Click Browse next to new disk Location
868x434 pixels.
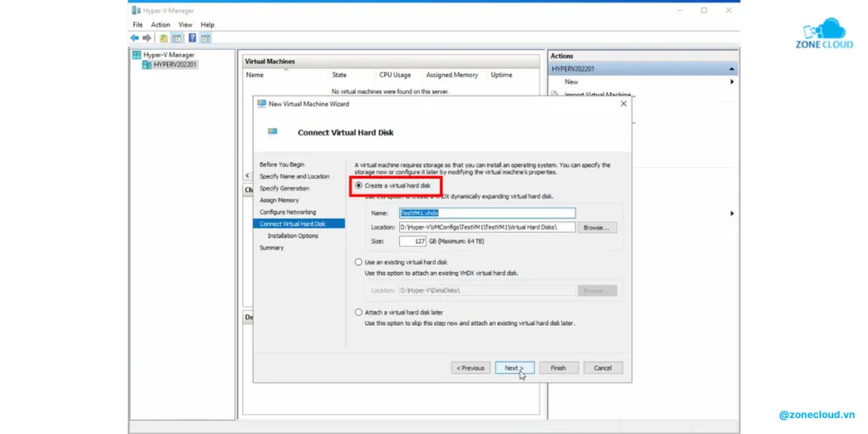click(598, 227)
